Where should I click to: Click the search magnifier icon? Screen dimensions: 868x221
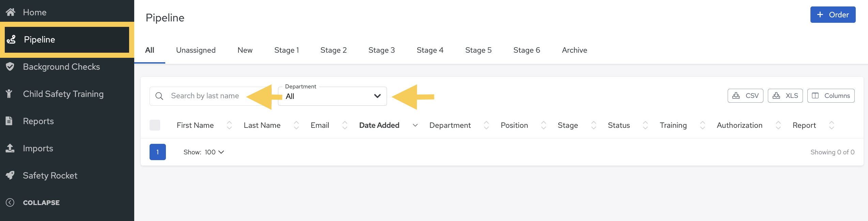click(x=159, y=96)
